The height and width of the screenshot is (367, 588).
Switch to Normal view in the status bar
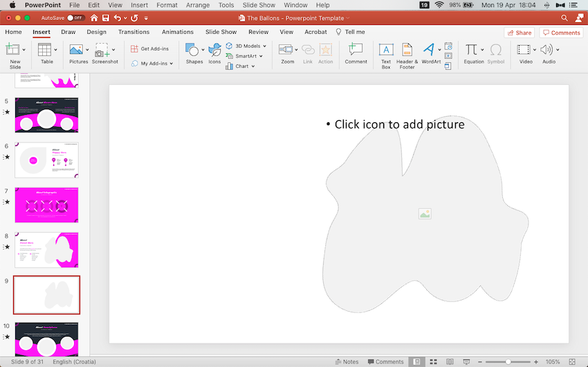pyautogui.click(x=417, y=361)
